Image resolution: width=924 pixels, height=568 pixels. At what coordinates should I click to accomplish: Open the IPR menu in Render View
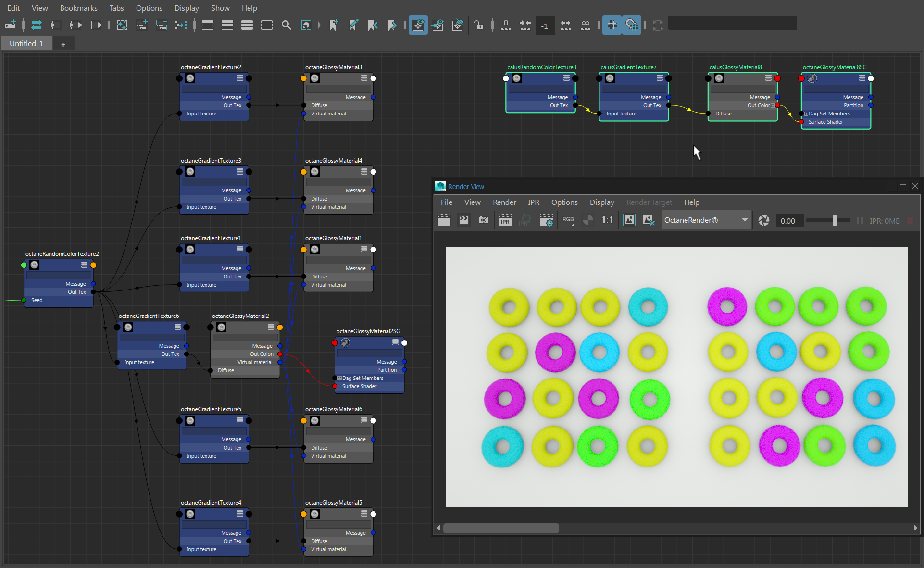[533, 202]
